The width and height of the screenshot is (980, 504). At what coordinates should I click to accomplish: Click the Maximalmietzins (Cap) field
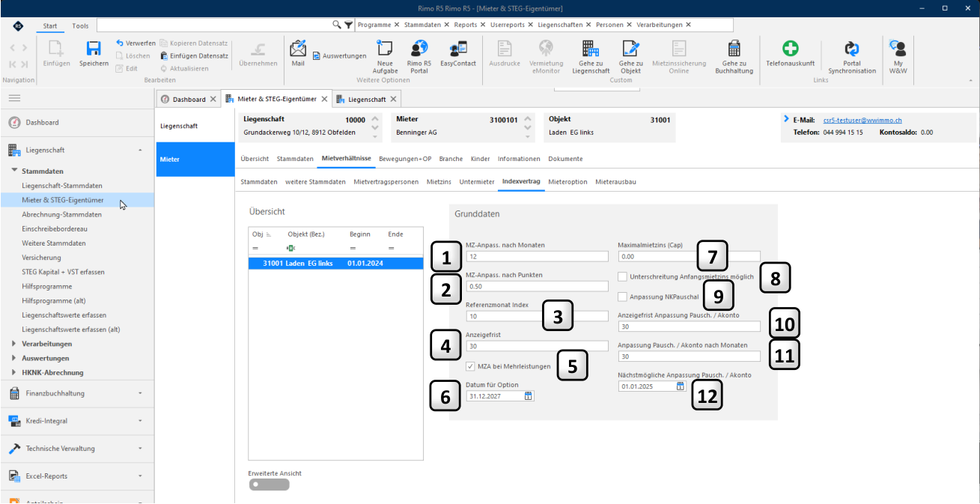tap(689, 256)
